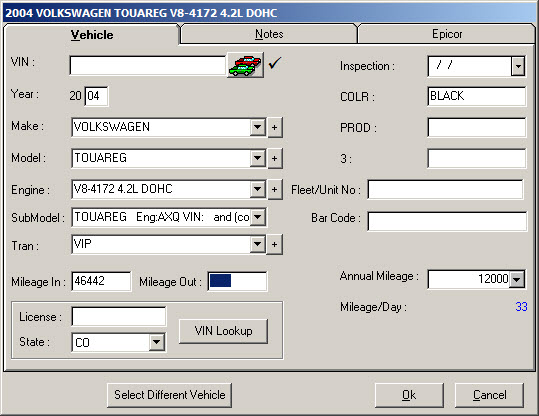
Task: Click the stacked cars VIN decode icon
Action: pyautogui.click(x=245, y=65)
